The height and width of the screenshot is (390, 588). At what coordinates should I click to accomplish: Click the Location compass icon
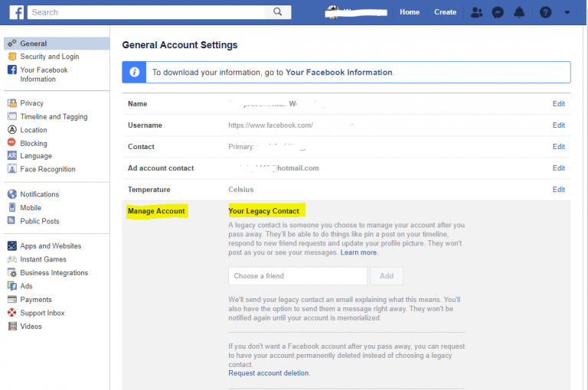12,130
